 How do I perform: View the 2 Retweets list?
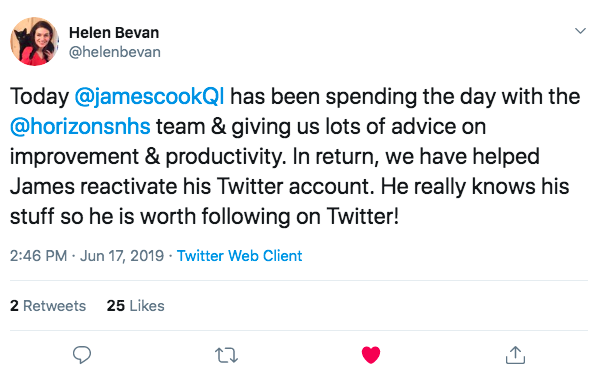48,306
